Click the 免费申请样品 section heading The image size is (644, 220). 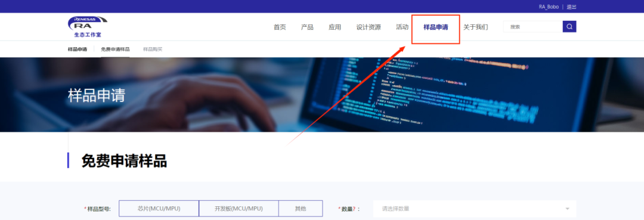[x=124, y=161]
